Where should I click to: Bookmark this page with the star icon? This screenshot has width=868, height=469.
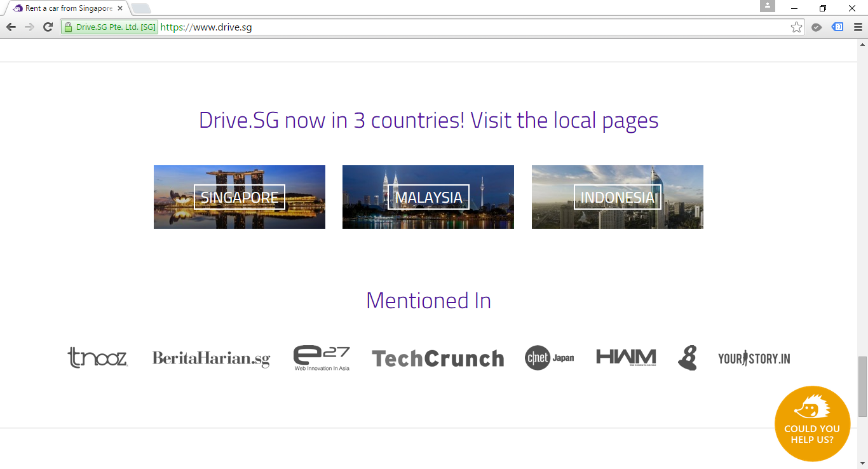(x=796, y=27)
